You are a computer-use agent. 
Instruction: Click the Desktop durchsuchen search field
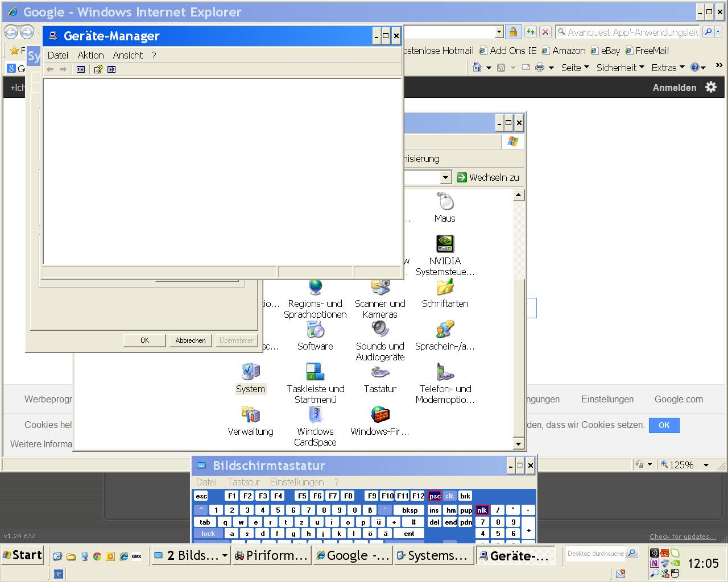click(x=595, y=554)
